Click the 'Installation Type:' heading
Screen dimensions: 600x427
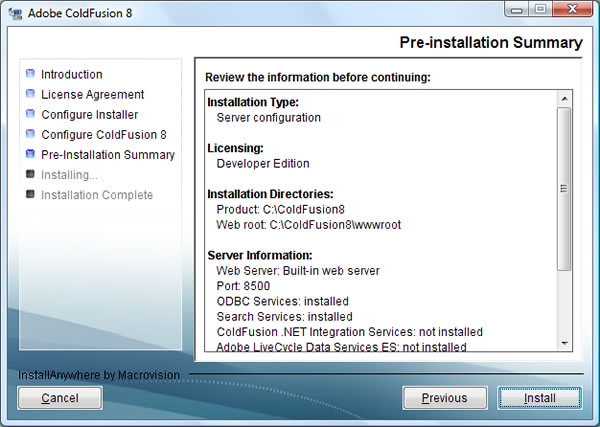(x=253, y=102)
